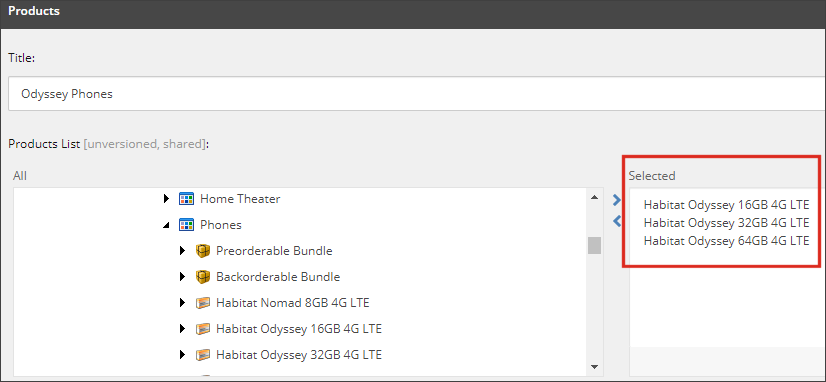
Task: Select Habitat Odyssey 16GB in Selected list
Action: pos(726,205)
